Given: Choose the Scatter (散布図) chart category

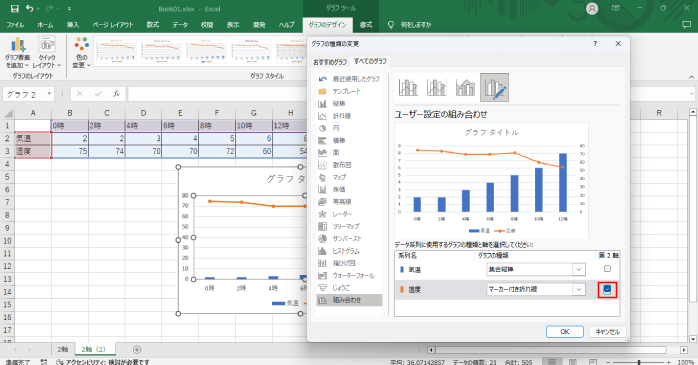Looking at the screenshot, I should point(349,165).
